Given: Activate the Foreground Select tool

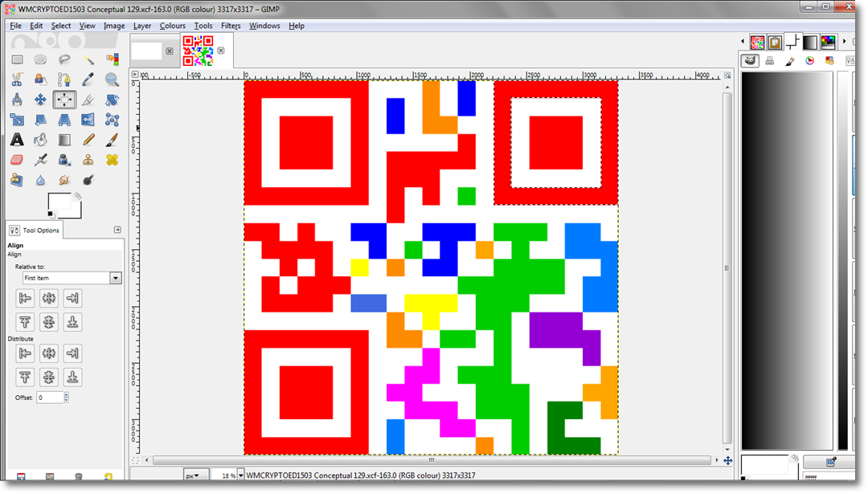Looking at the screenshot, I should pos(40,80).
